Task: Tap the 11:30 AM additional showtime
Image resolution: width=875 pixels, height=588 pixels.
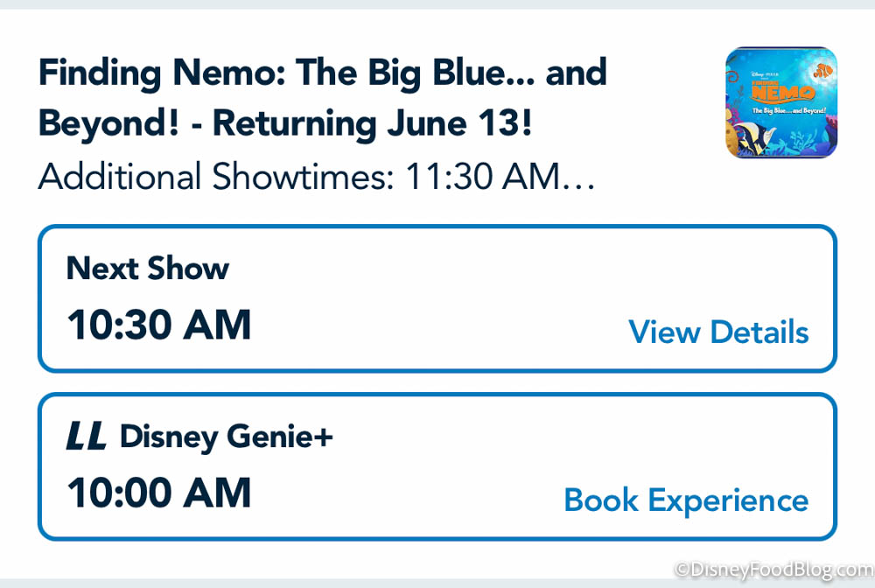Action: (x=481, y=178)
